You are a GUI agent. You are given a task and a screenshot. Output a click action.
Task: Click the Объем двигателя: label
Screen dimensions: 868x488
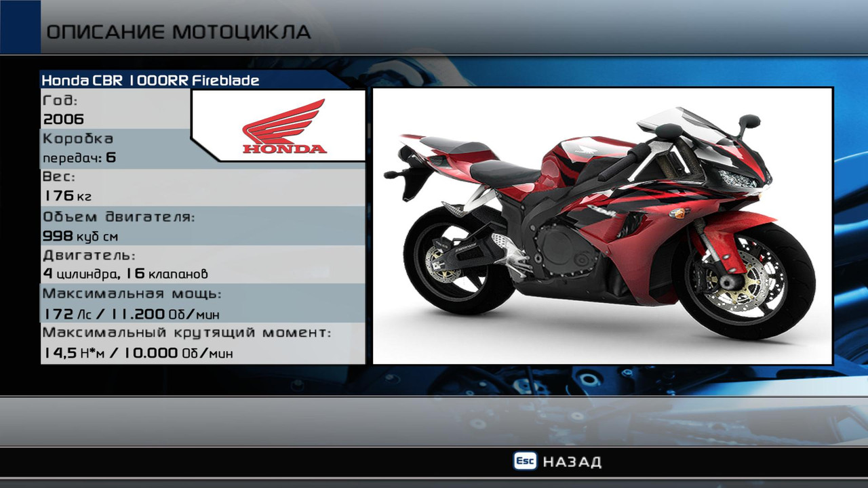click(x=119, y=217)
